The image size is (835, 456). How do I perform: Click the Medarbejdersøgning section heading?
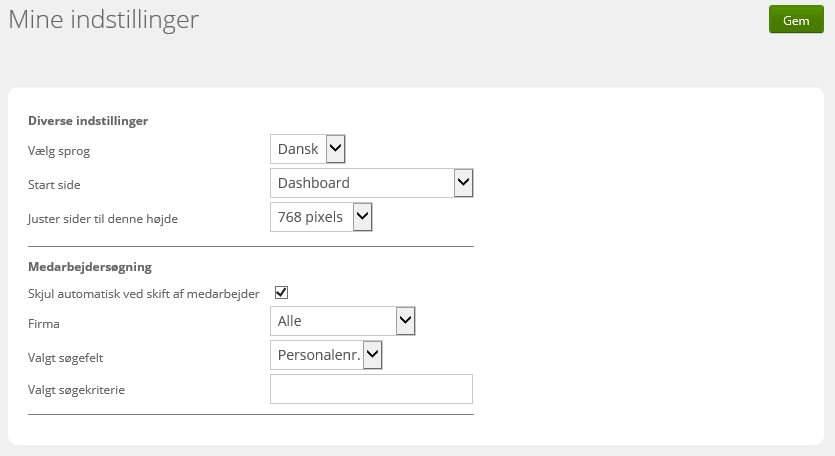tap(89, 267)
